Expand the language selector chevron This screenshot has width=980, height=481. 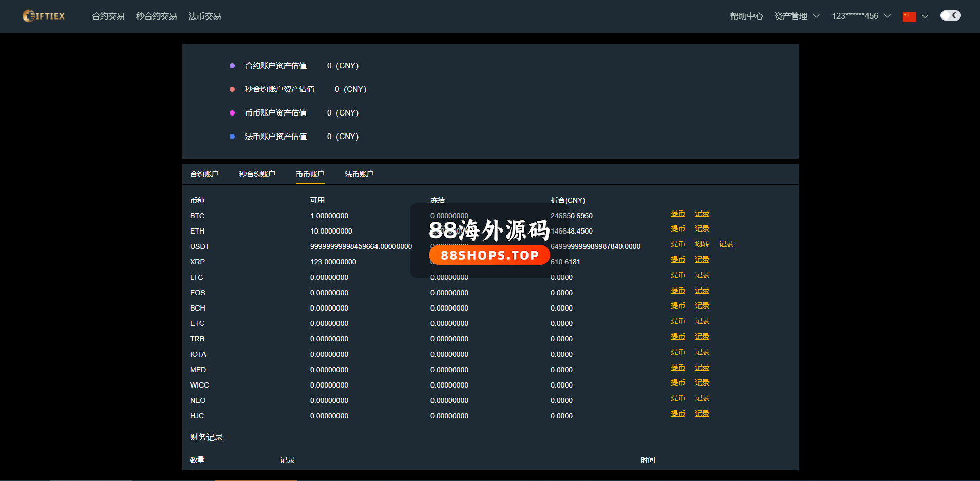coord(925,16)
